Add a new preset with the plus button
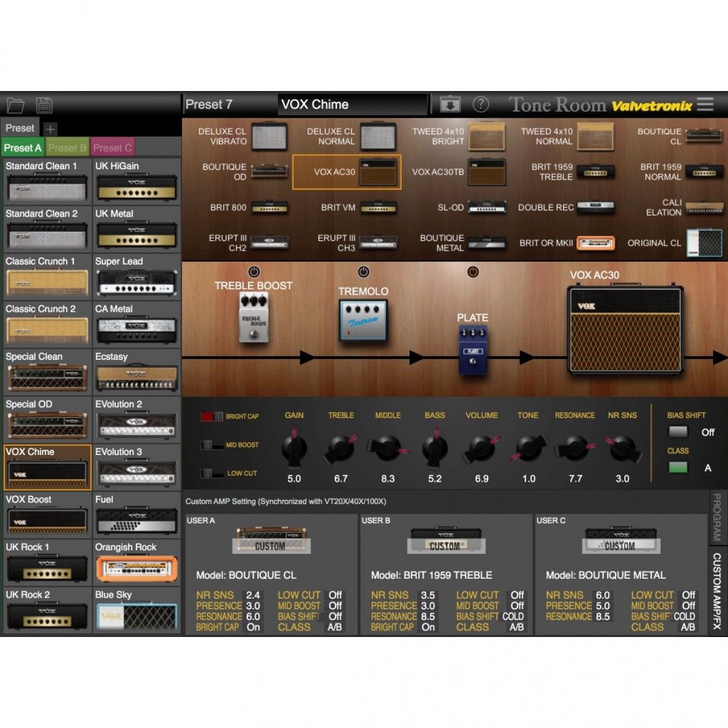Screen dimensions: 728x728 click(x=50, y=128)
